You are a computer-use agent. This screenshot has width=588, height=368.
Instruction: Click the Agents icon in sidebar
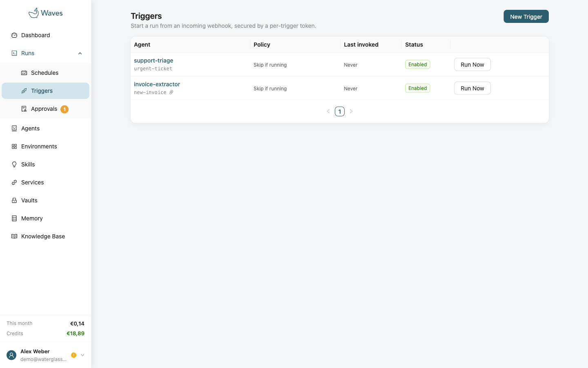[14, 128]
